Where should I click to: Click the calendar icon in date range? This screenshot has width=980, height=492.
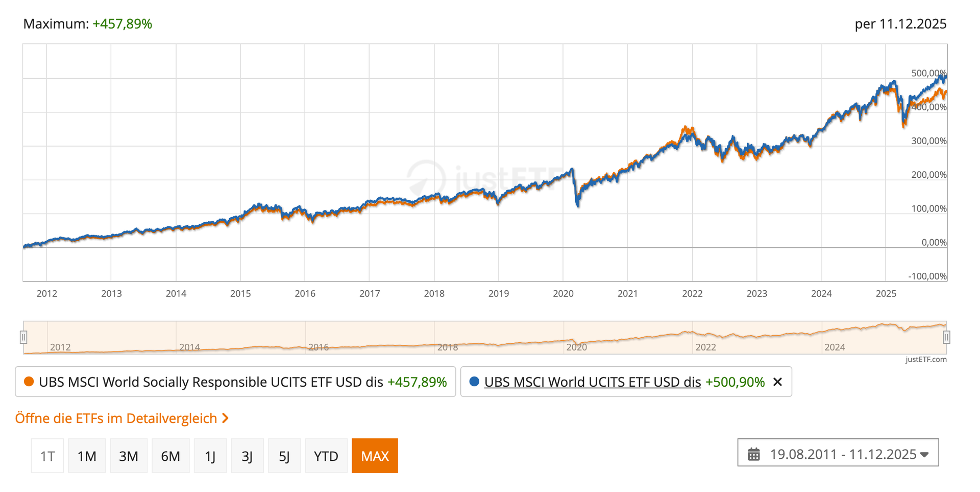click(x=754, y=454)
